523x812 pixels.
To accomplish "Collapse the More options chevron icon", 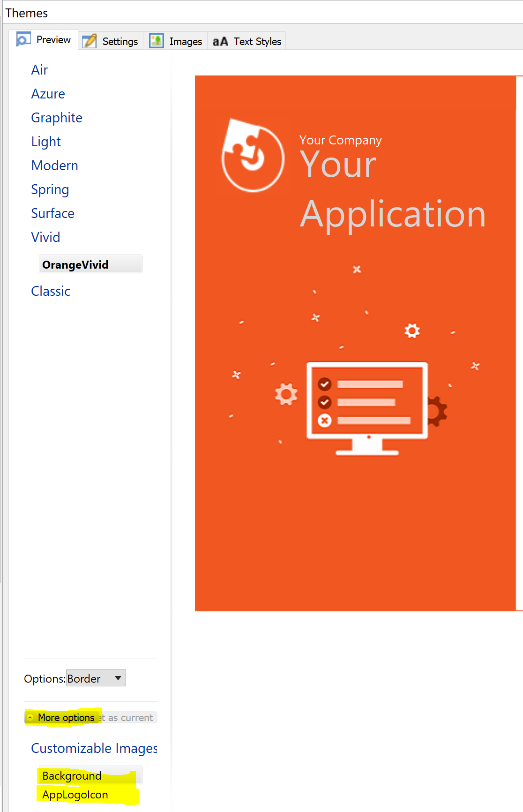I will (x=30, y=718).
